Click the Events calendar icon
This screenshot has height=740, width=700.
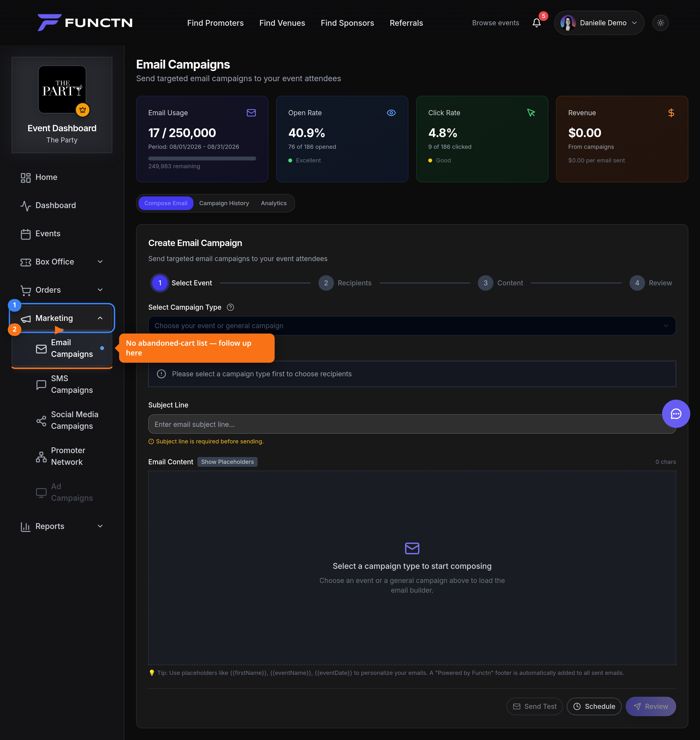[x=26, y=234]
